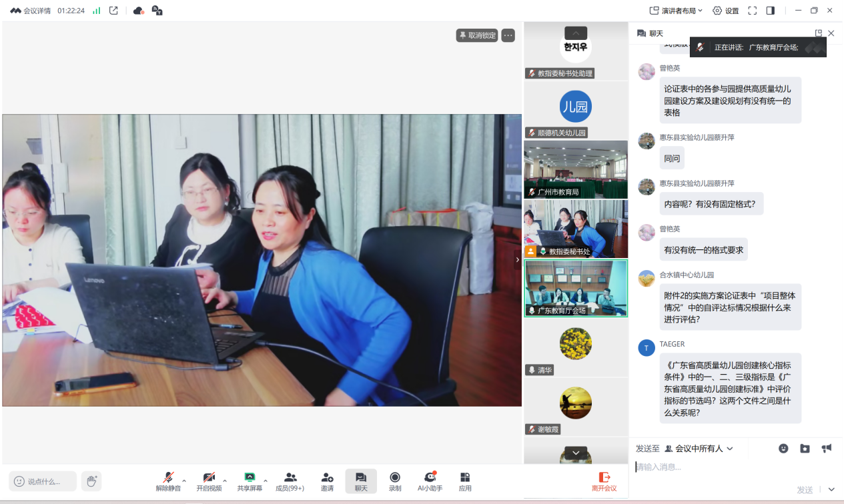Screen dimensions: 844x504
Task: Click the red 离开会议 button
Action: [x=604, y=481]
